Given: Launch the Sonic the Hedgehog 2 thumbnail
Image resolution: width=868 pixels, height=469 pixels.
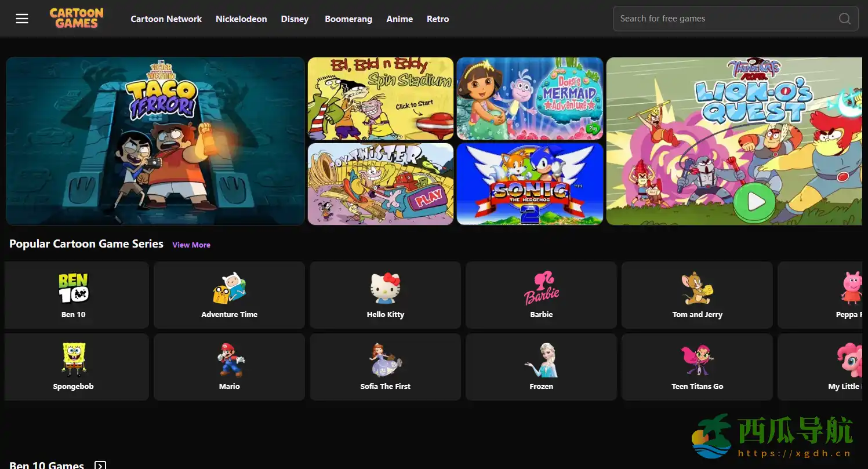Looking at the screenshot, I should (529, 184).
